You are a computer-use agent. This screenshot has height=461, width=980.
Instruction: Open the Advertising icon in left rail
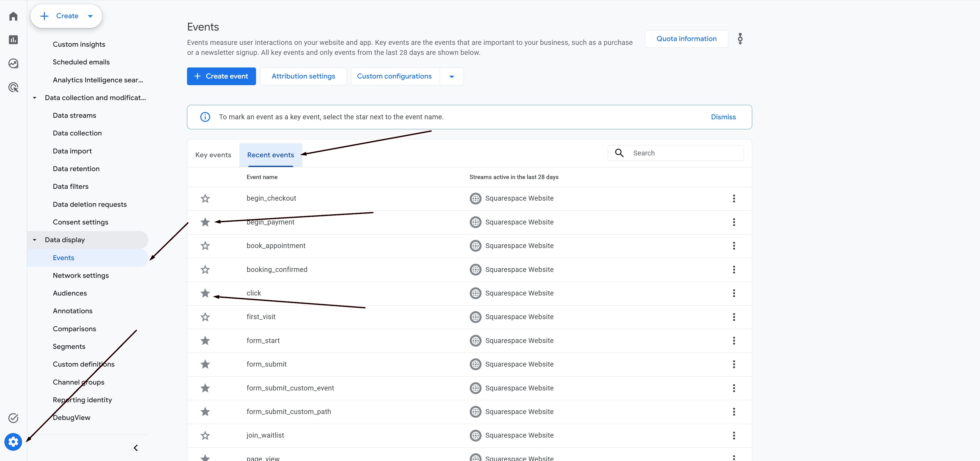point(13,87)
